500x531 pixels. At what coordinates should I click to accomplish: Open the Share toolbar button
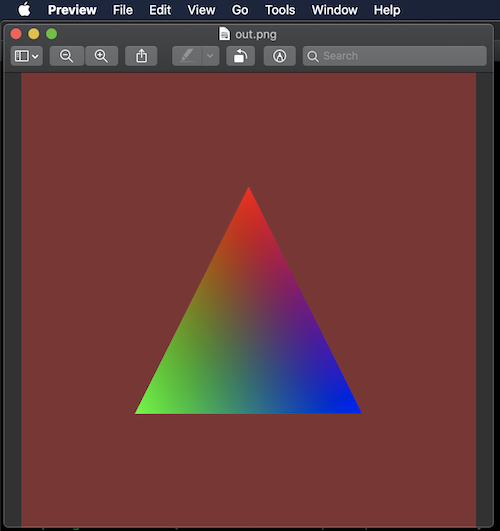[x=141, y=56]
